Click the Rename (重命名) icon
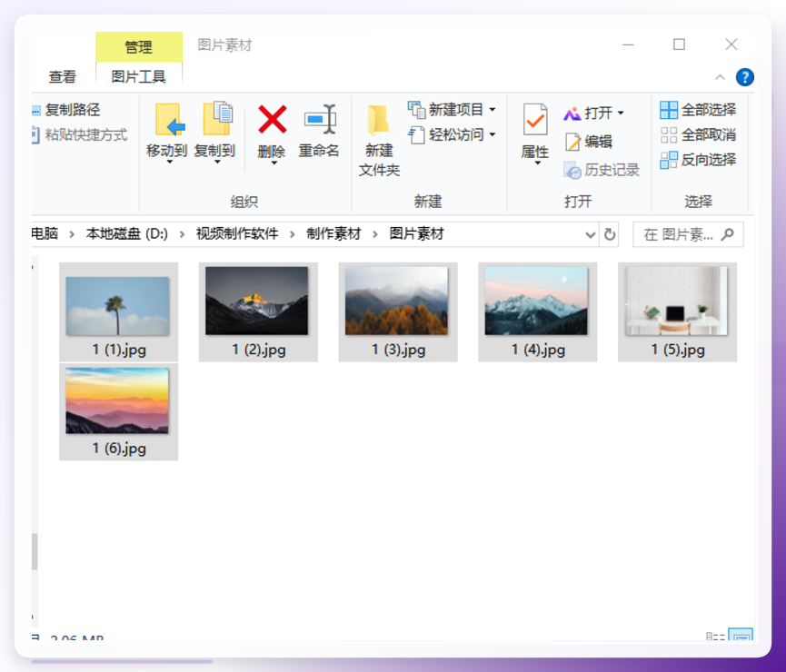Viewport: 786px width, 672px height. click(320, 120)
